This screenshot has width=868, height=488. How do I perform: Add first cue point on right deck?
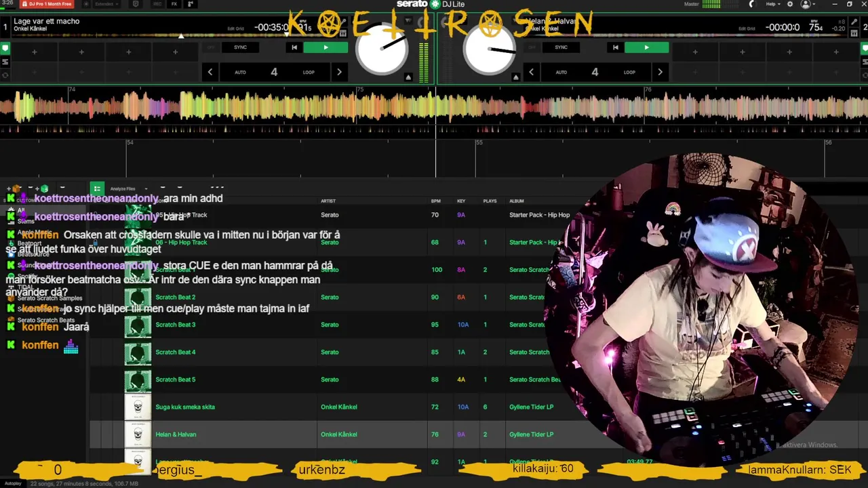[x=695, y=52]
